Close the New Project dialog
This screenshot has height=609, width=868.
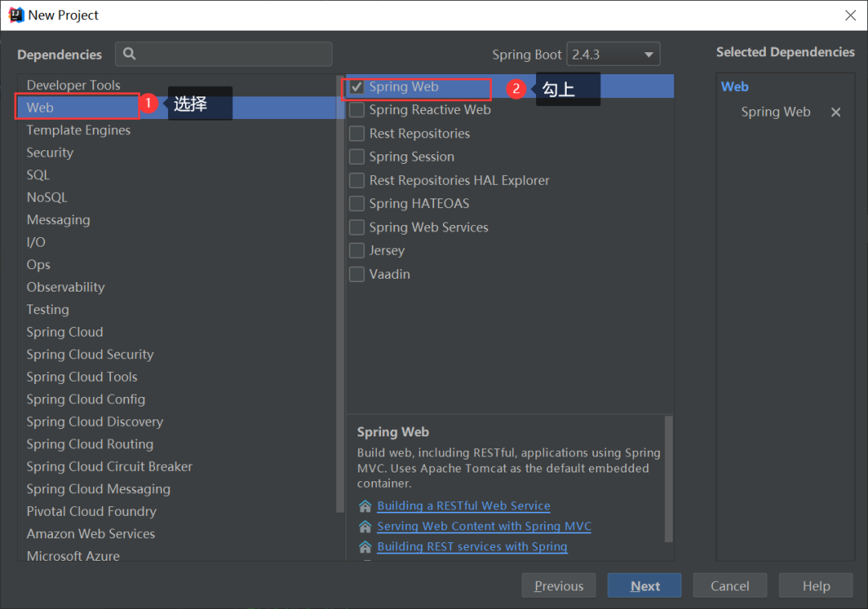tap(850, 15)
